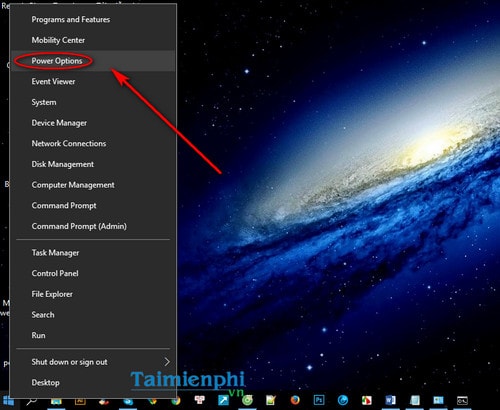Show the Desktop via menu entry
This screenshot has width=500, height=410.
[93, 383]
